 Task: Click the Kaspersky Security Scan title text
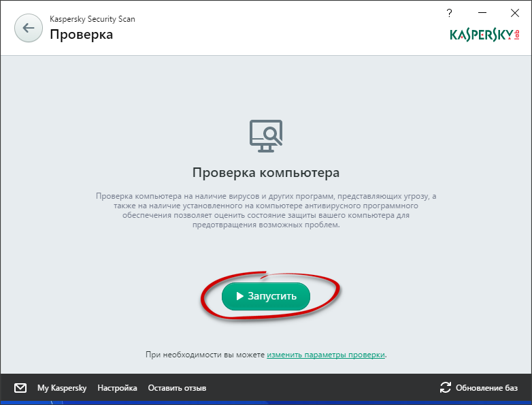click(x=92, y=19)
